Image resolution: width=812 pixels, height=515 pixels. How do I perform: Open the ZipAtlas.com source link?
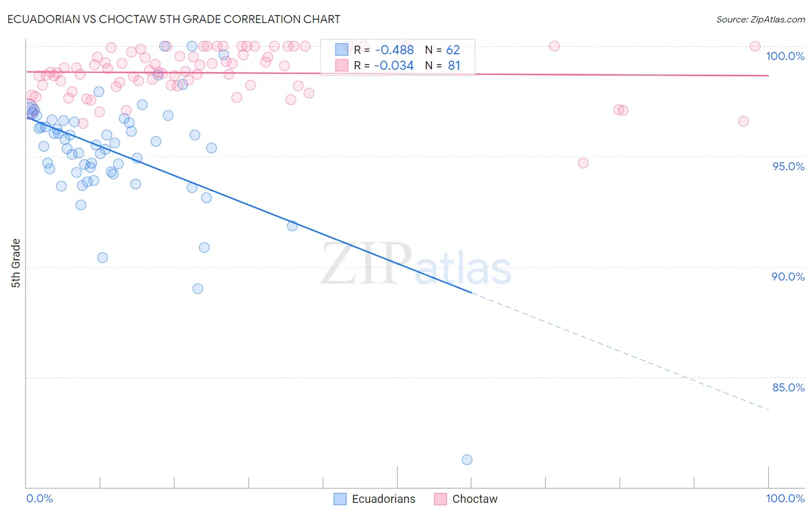[761, 19]
